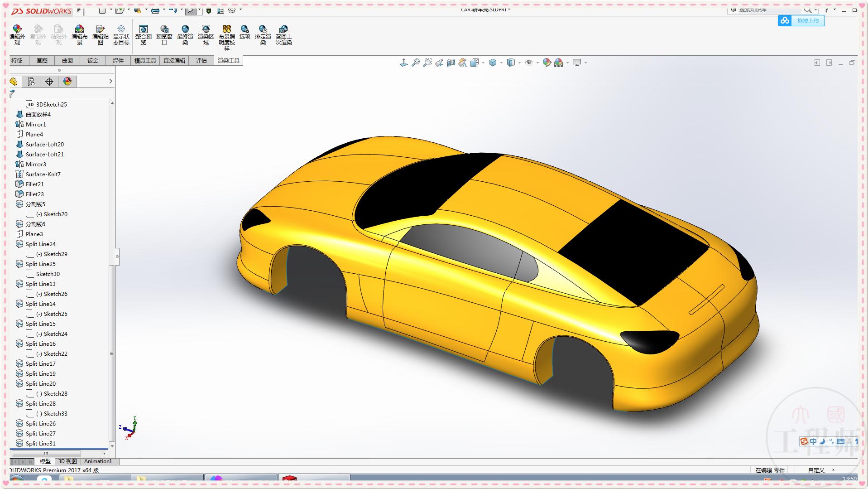Open the Animation1 tab at the bottom
Image resolution: width=868 pixels, height=489 pixels.
pyautogui.click(x=98, y=461)
